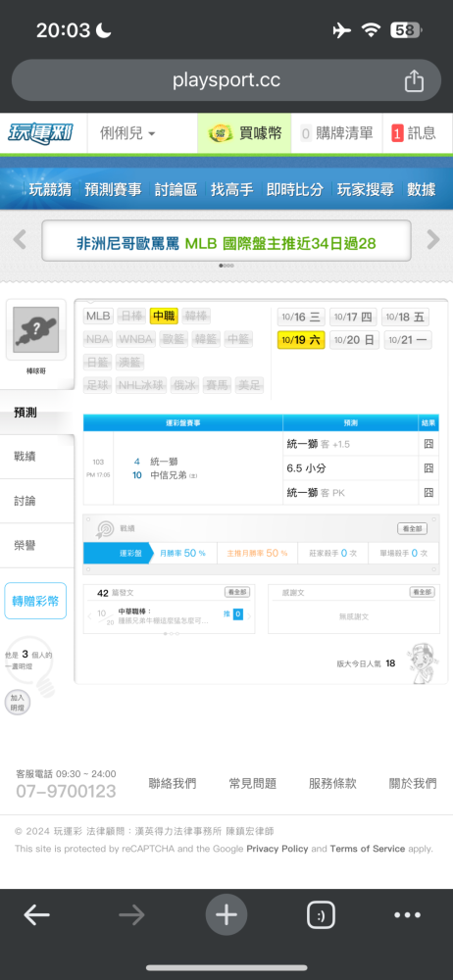The height and width of the screenshot is (980, 453).
Task: Expand the 俐俐兒 account dropdown
Action: coord(127,133)
